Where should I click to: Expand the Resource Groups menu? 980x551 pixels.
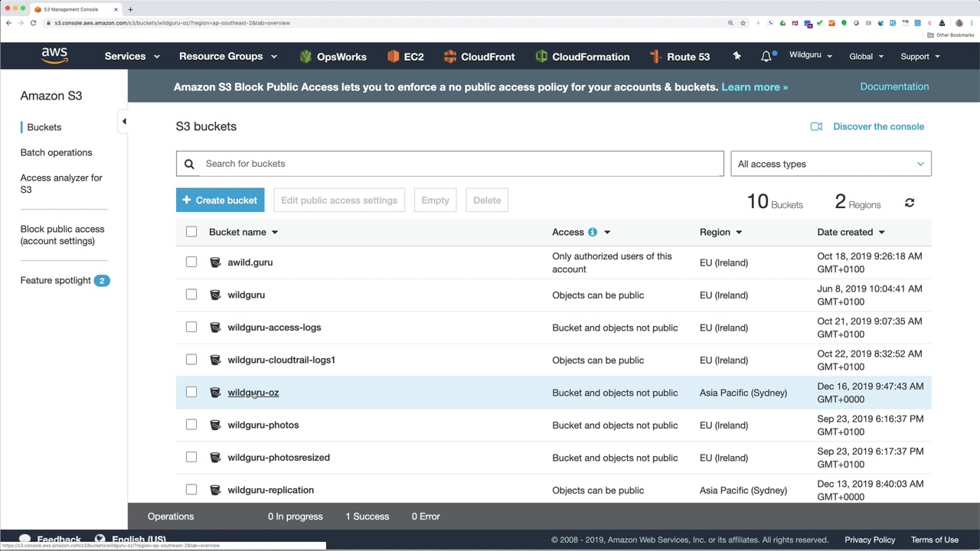pos(228,57)
